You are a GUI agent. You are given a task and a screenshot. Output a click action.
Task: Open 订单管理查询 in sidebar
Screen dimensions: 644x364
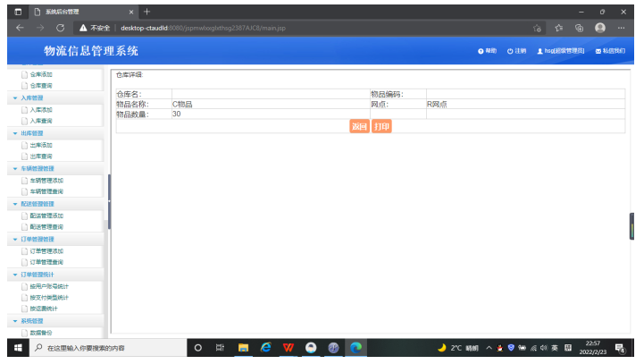pyautogui.click(x=46, y=262)
